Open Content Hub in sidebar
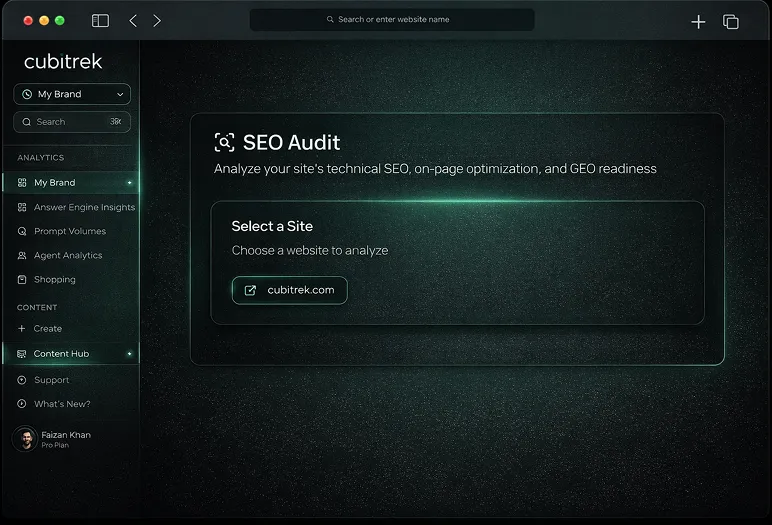 click(61, 354)
